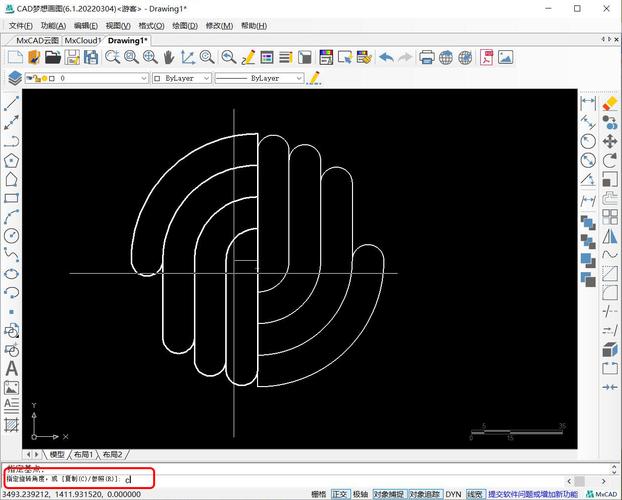Select the Line tool in left toolbar

tap(12, 104)
